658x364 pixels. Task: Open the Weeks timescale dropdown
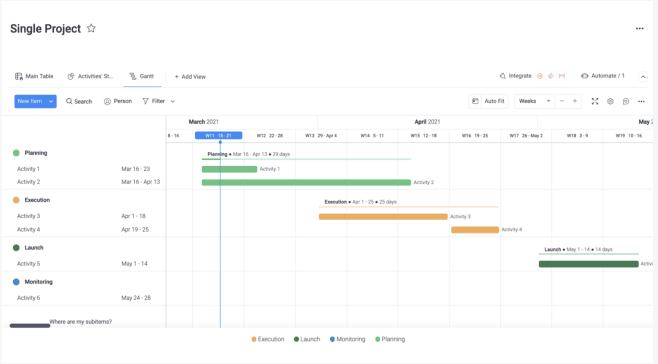(x=534, y=101)
